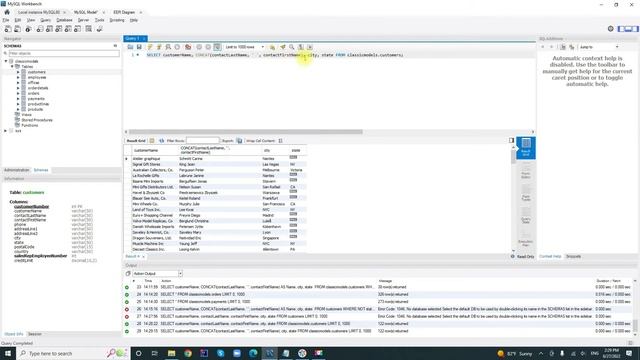
Task: Click the Chrome icon in taskbar
Action: point(188,353)
